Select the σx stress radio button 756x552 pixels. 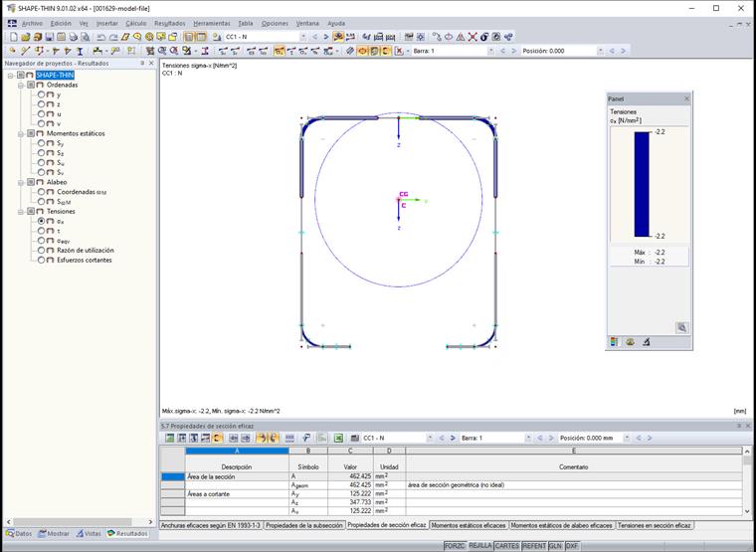(x=42, y=221)
